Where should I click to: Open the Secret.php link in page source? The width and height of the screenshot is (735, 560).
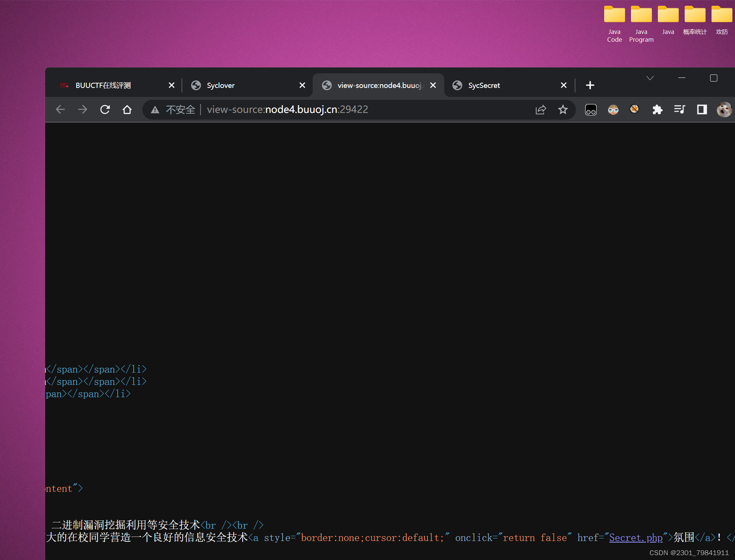(635, 538)
